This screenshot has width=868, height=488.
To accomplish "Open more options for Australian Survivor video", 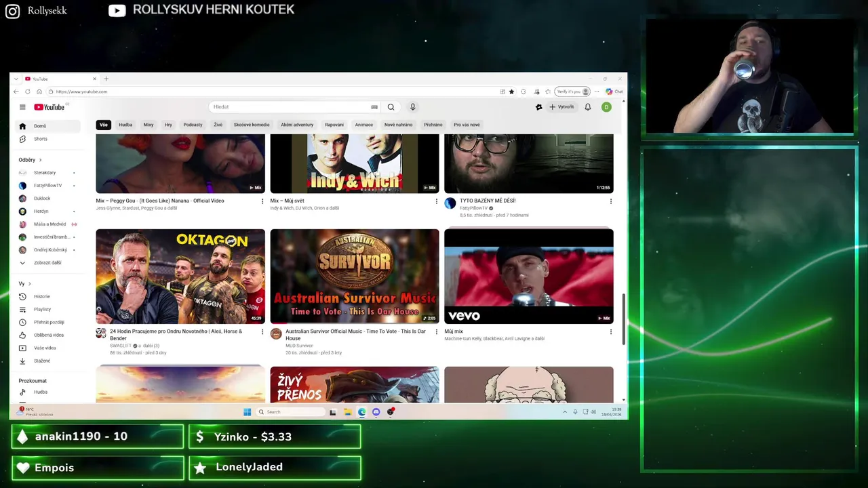I will pos(436,332).
